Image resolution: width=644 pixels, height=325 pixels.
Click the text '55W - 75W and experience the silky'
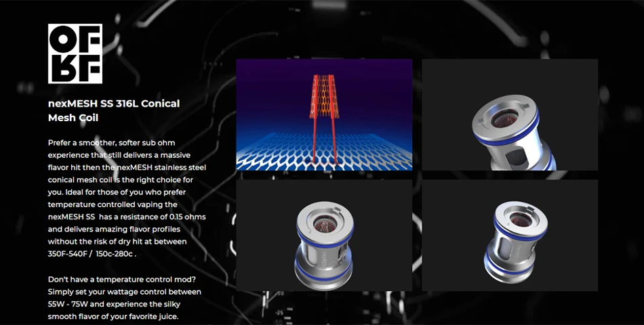point(114,305)
